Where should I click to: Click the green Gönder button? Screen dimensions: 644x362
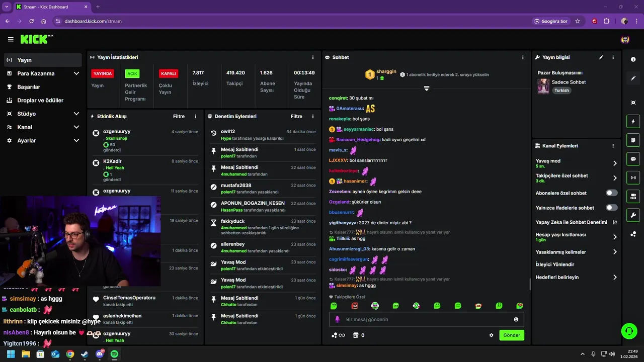click(x=512, y=335)
